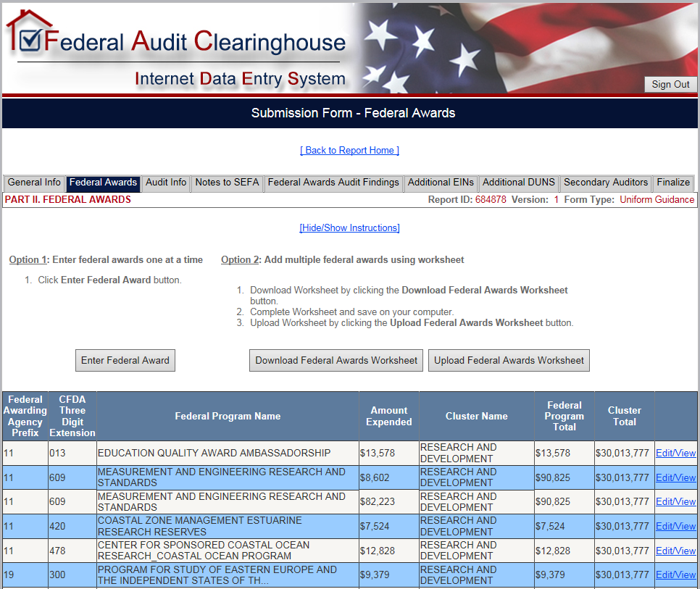The width and height of the screenshot is (700, 589).
Task: Sign out of the system
Action: click(x=670, y=84)
